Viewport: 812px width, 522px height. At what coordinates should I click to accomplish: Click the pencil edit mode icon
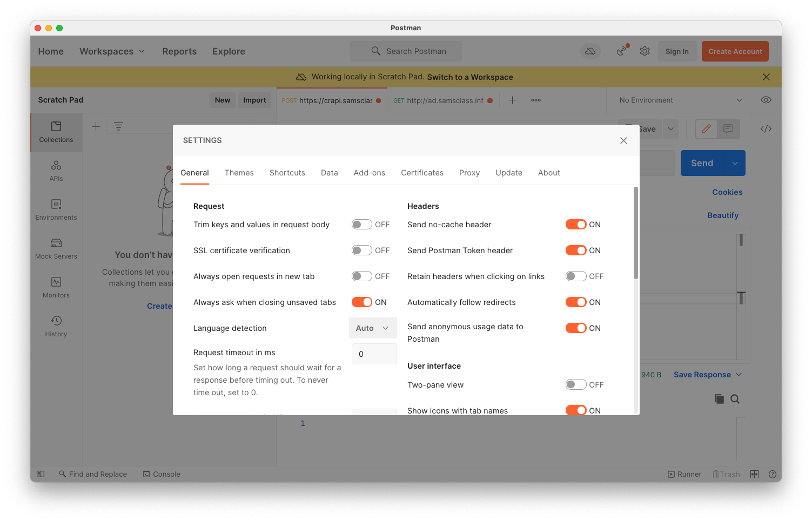coord(706,129)
